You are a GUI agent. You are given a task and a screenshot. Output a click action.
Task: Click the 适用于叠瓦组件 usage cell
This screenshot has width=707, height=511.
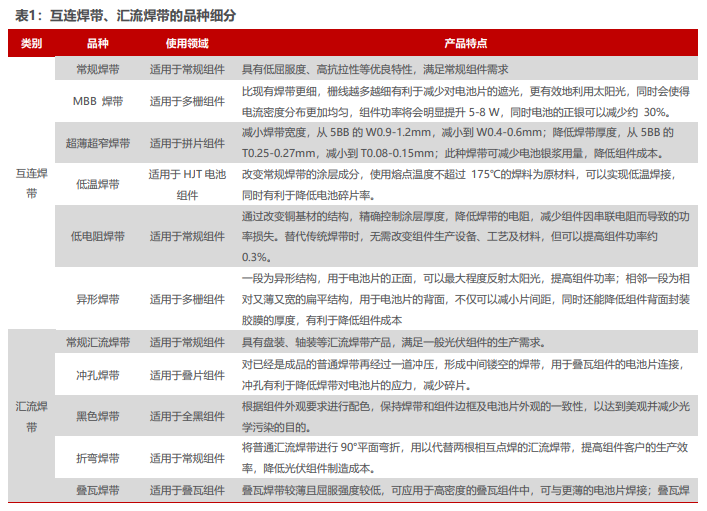(x=187, y=490)
